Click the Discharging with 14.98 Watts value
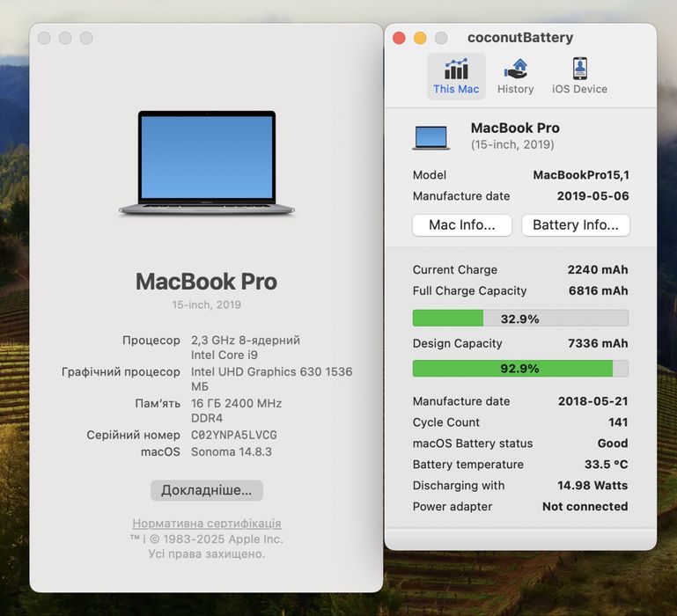Image resolution: width=677 pixels, height=616 pixels. 592,485
